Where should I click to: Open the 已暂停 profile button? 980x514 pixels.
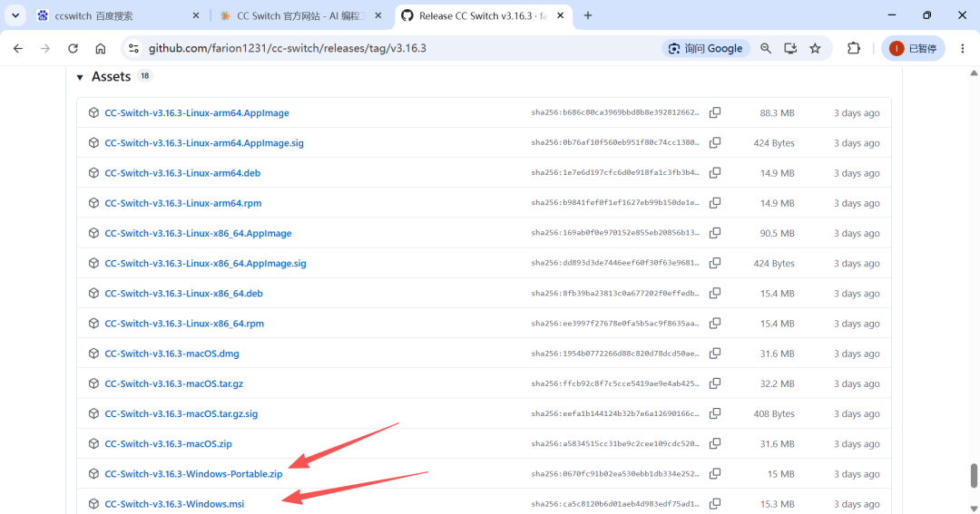coord(913,48)
